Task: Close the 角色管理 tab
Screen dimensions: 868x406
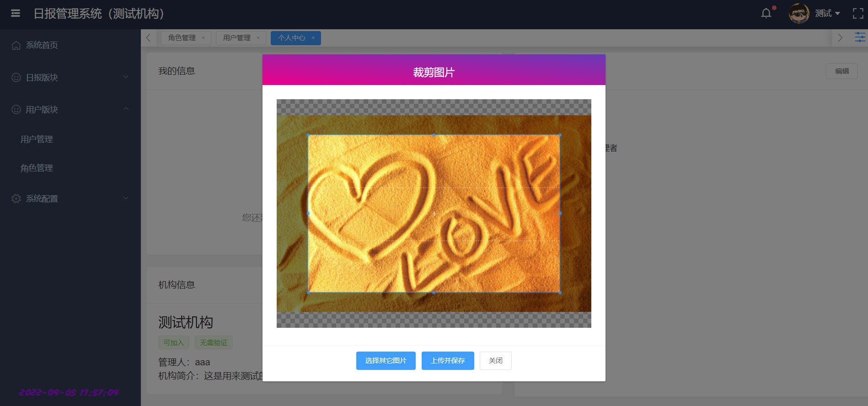Action: point(204,38)
